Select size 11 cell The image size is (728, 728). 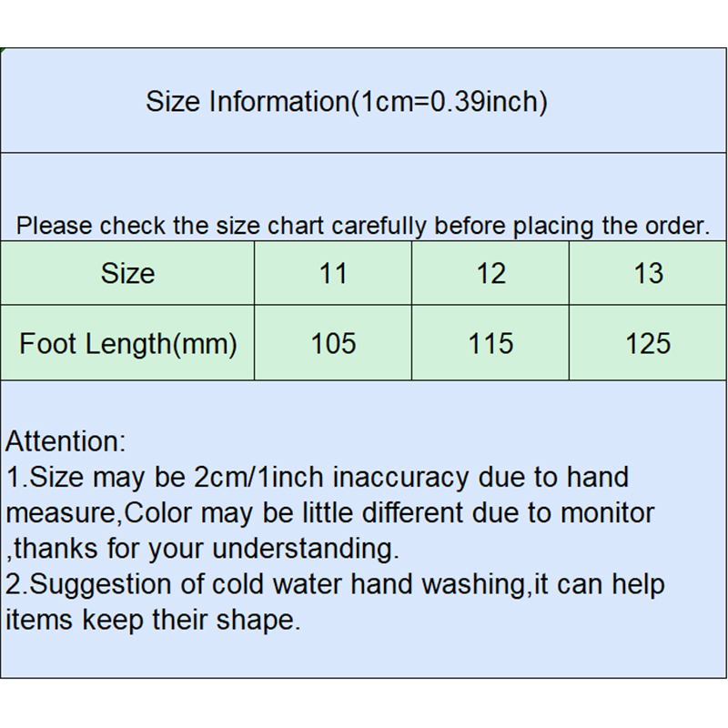tap(333, 273)
